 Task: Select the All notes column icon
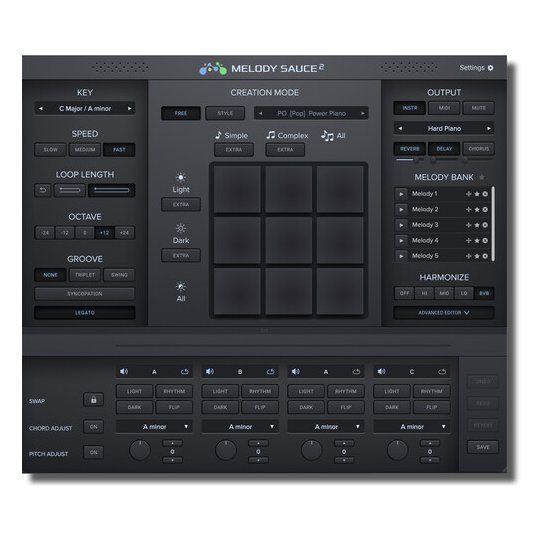tap(327, 136)
